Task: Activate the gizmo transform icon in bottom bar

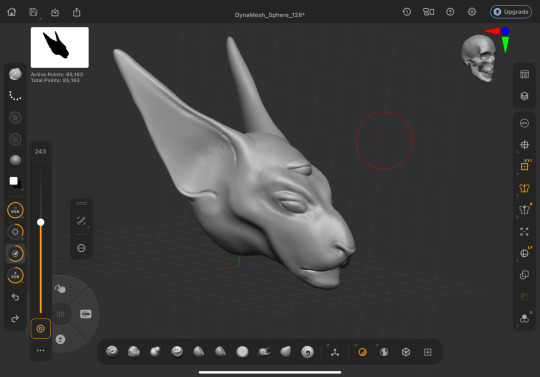Action: [335, 352]
